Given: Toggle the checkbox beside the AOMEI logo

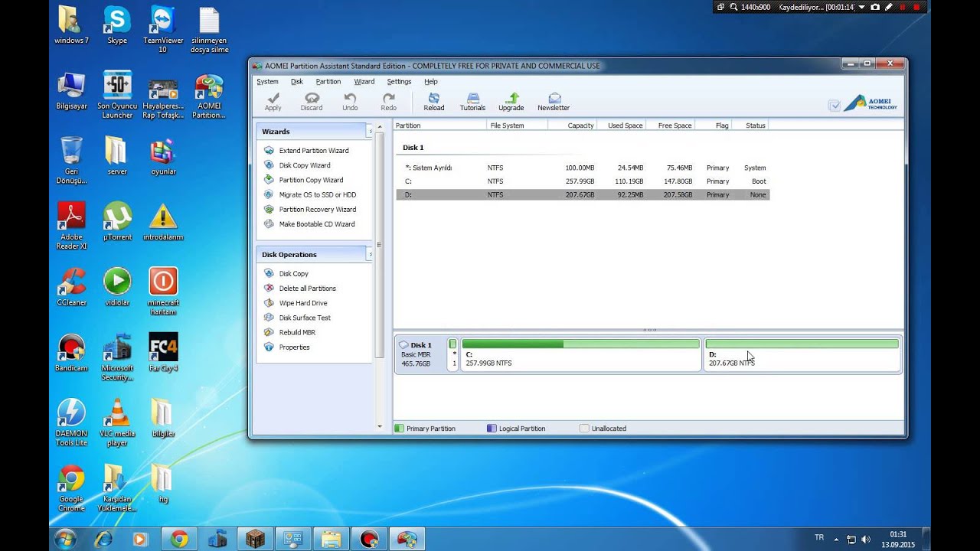Looking at the screenshot, I should [835, 106].
